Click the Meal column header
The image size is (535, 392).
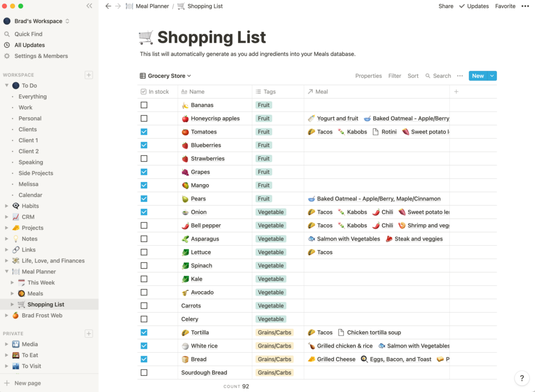click(x=377, y=92)
